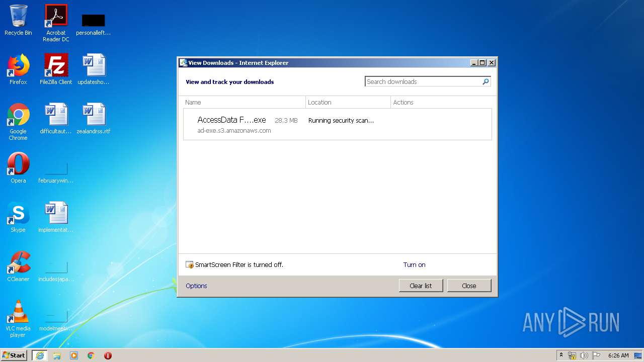Launch the CCleaner shortcut
This screenshot has width=644, height=362.
pyautogui.click(x=18, y=267)
